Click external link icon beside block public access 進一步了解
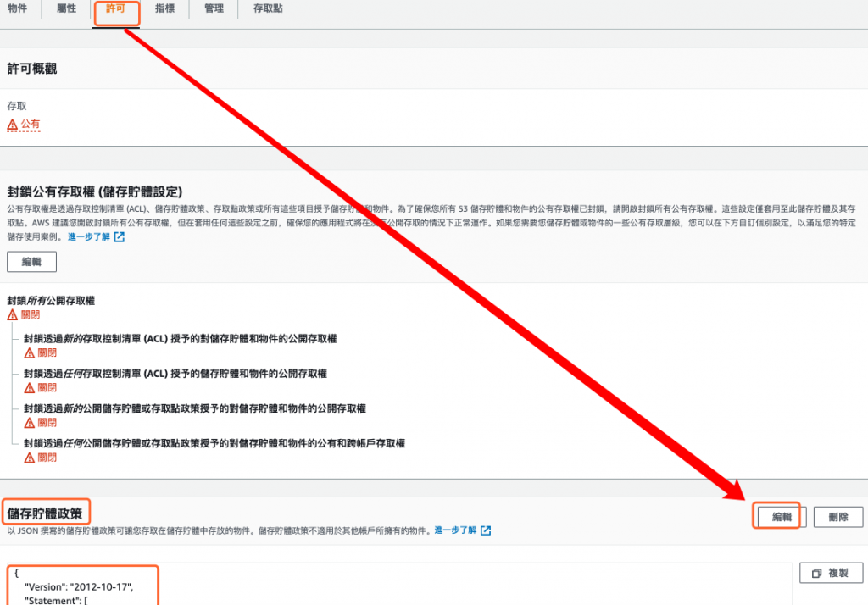This screenshot has width=868, height=605. coord(119,237)
